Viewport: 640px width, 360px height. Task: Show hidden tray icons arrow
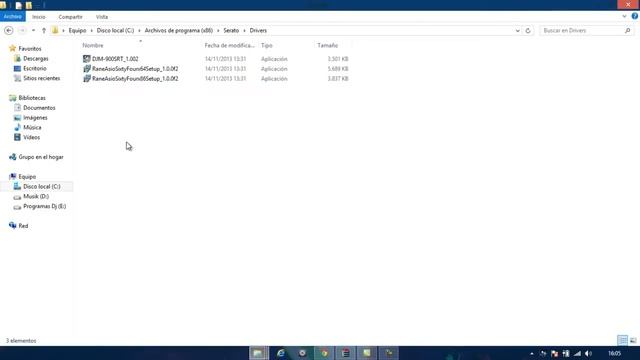pos(531,353)
